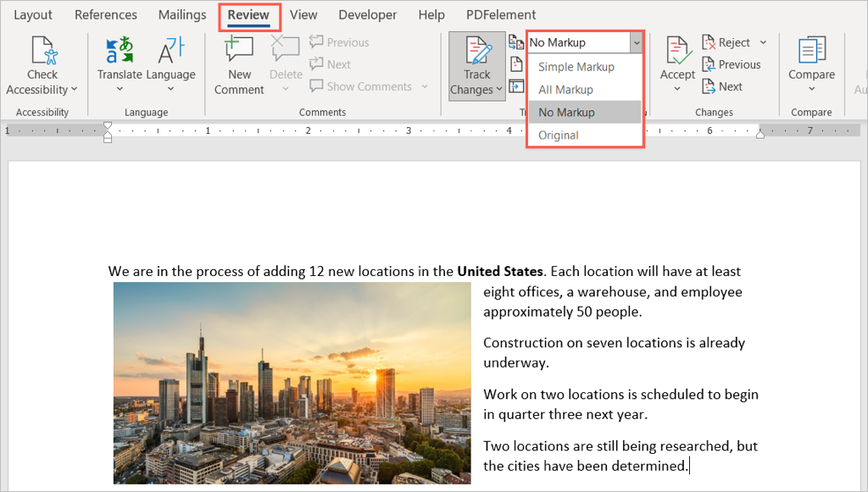Click the Check Accessibility icon

42,53
